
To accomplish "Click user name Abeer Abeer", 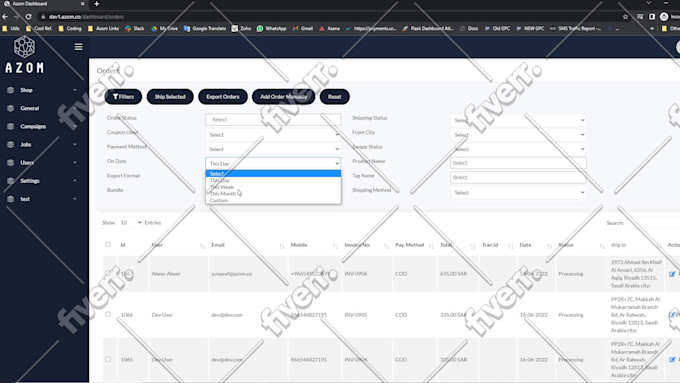I will 166,274.
